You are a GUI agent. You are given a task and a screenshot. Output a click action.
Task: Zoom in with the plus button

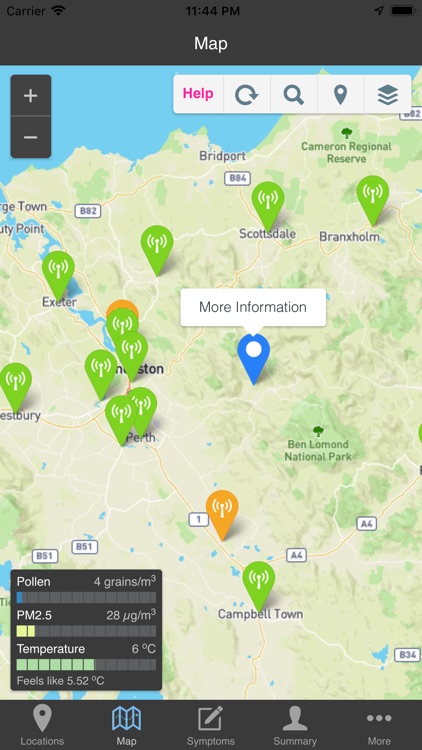(31, 96)
